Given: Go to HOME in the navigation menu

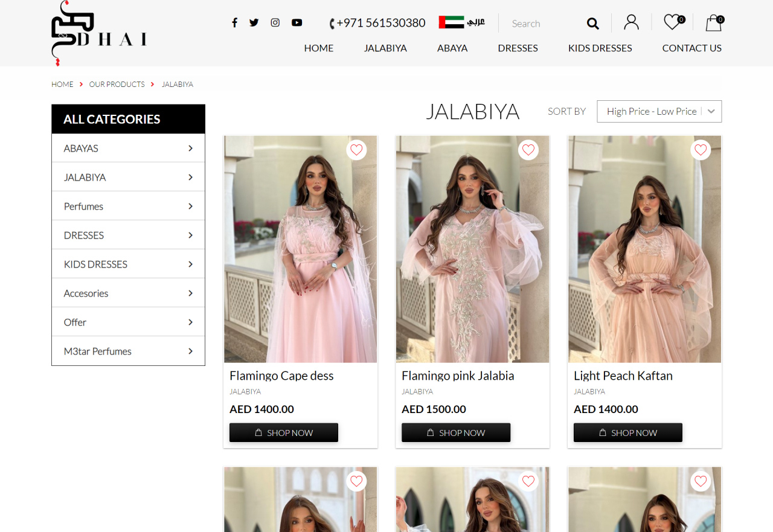Looking at the screenshot, I should pyautogui.click(x=319, y=48).
